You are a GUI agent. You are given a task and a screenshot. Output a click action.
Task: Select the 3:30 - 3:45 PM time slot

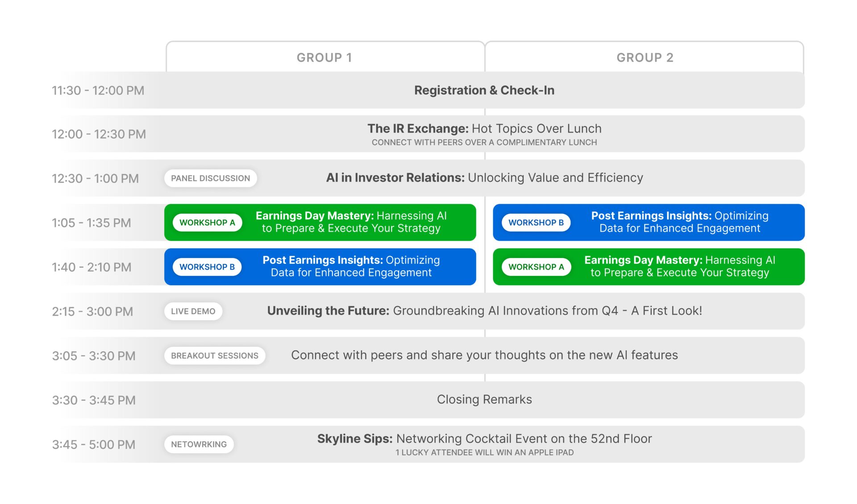tap(94, 400)
